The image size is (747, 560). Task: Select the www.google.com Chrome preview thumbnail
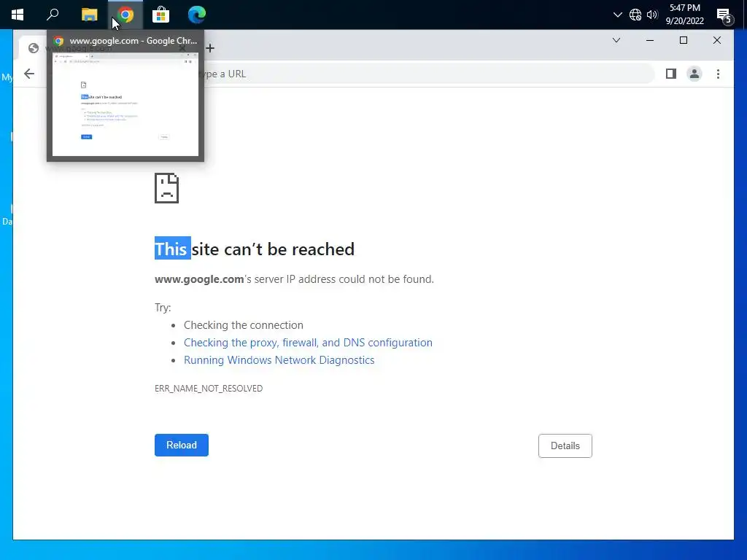pyautogui.click(x=125, y=96)
